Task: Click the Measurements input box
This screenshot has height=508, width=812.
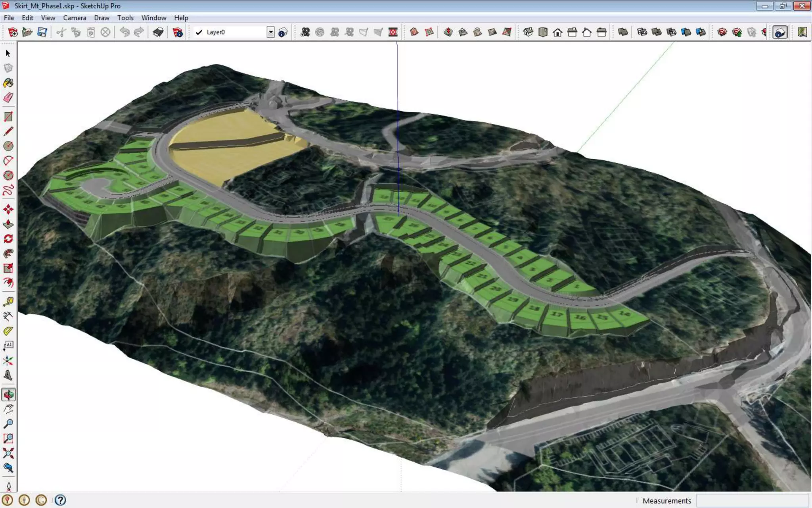Action: [x=752, y=500]
